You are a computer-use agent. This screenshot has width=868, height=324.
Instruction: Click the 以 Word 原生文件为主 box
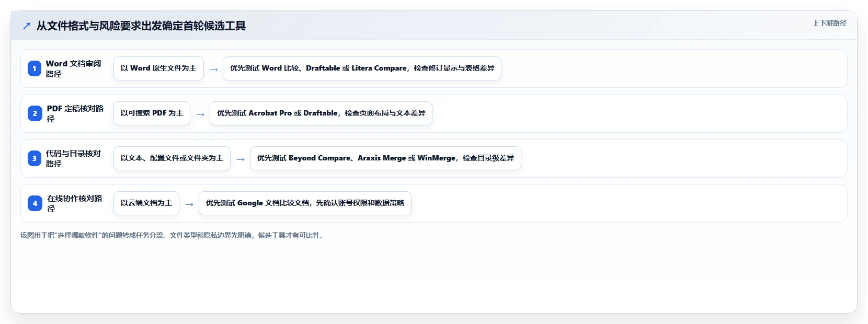click(158, 68)
